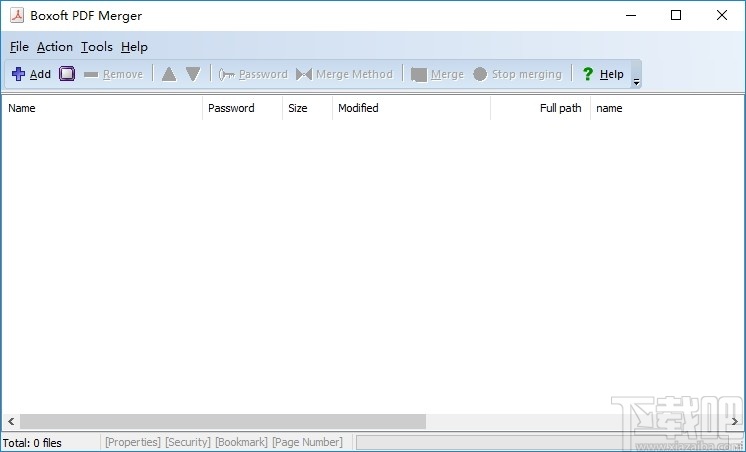Click the Remove toolbar button
The image size is (746, 452).
click(x=113, y=74)
